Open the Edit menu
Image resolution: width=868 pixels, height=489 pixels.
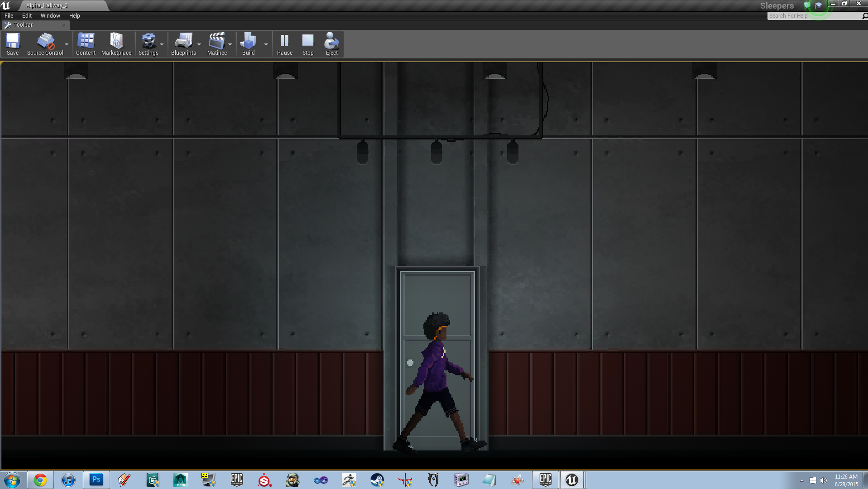tap(27, 15)
